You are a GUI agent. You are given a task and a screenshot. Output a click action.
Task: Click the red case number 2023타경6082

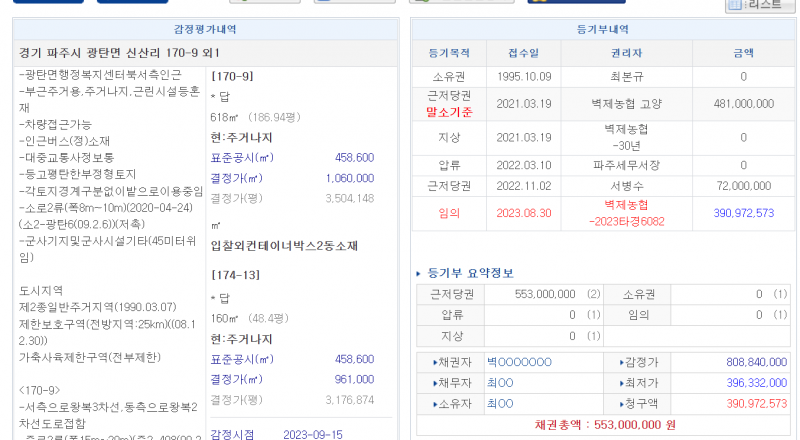[627, 221]
